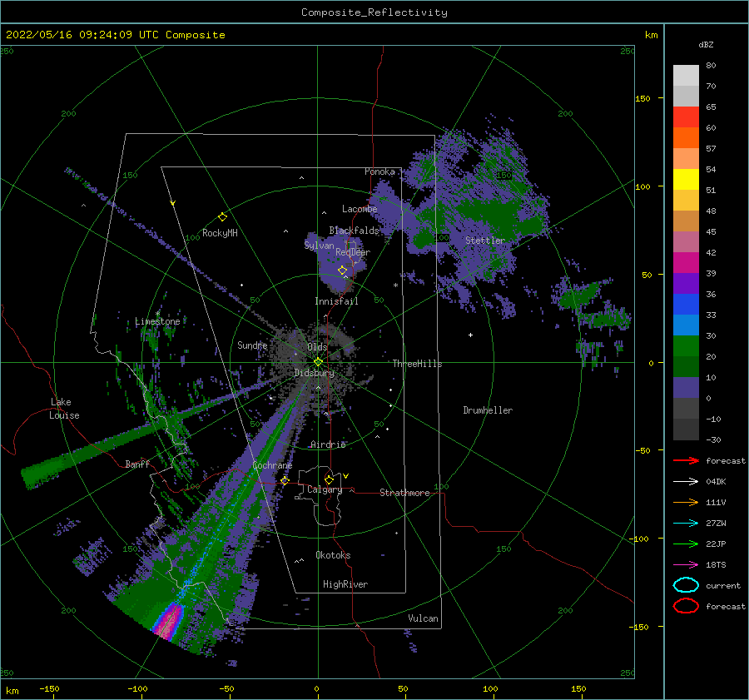
Task: Click the Lacombe town label
Action: [x=360, y=209]
